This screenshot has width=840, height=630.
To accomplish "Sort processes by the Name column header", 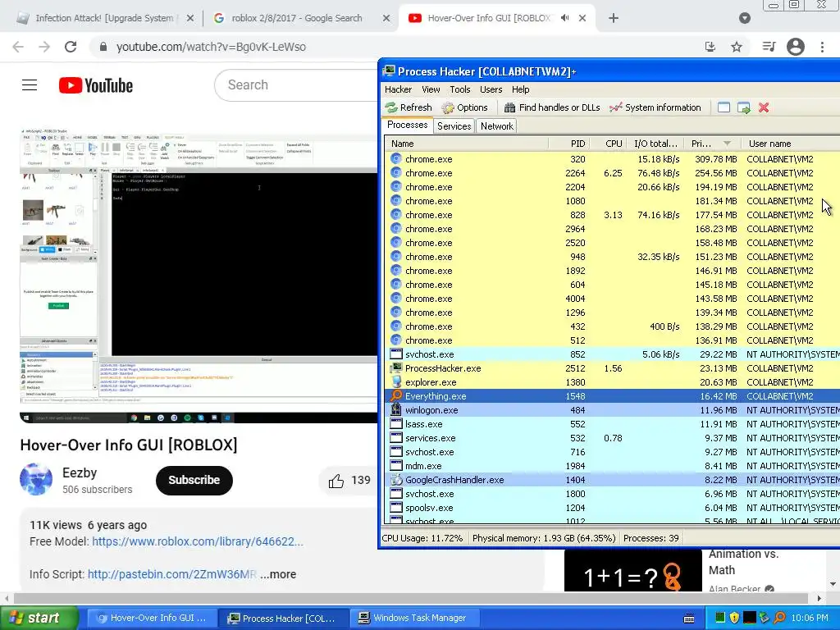I will pyautogui.click(x=466, y=144).
